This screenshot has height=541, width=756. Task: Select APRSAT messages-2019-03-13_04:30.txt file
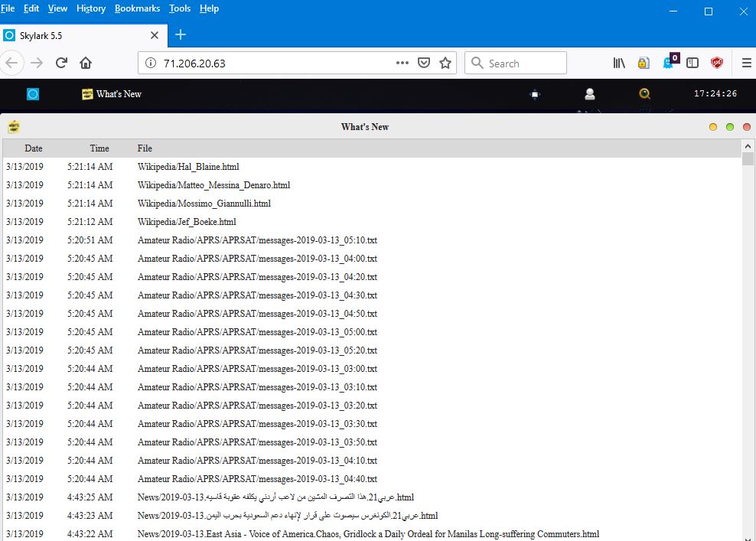coord(257,295)
